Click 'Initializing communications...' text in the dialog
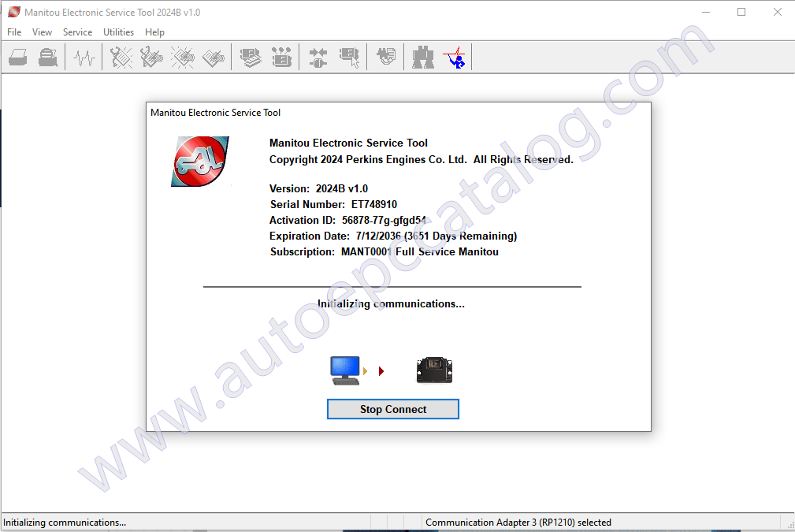795x532 pixels. click(391, 303)
